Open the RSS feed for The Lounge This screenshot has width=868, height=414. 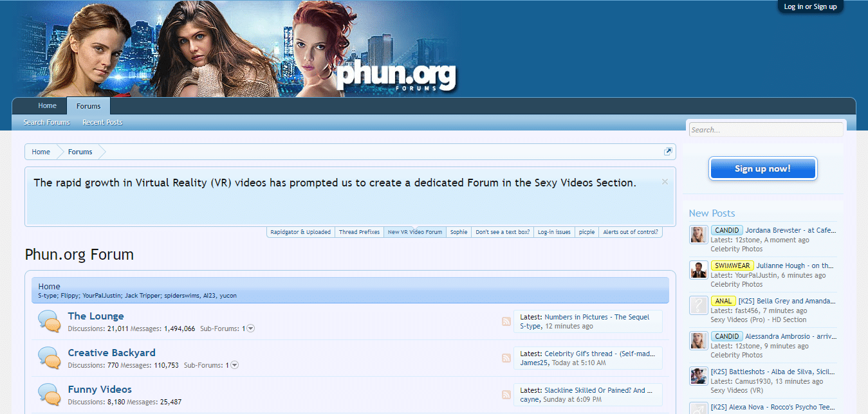pos(506,321)
